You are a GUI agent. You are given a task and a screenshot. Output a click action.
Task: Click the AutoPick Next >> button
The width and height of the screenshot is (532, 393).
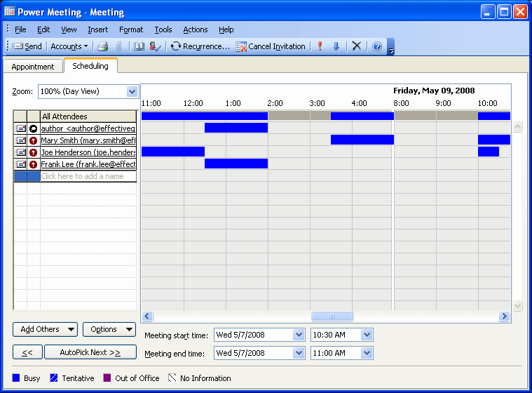pos(90,352)
